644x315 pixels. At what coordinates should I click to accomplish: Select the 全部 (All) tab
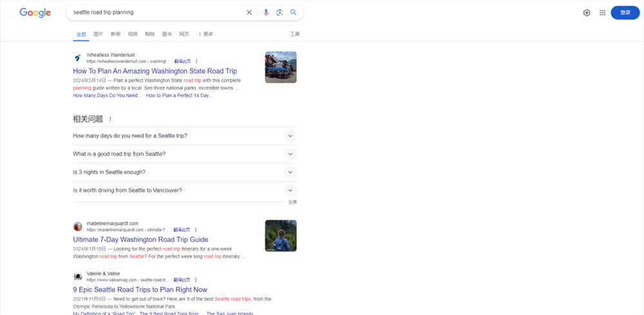click(x=81, y=34)
